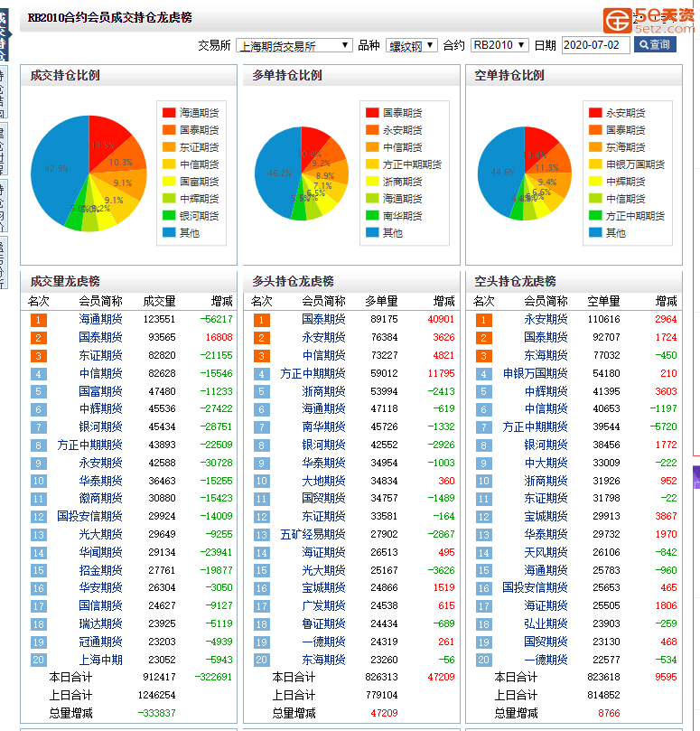
Task: Open 招金期货 link in 成交量龙虎榜
Action: point(100,571)
